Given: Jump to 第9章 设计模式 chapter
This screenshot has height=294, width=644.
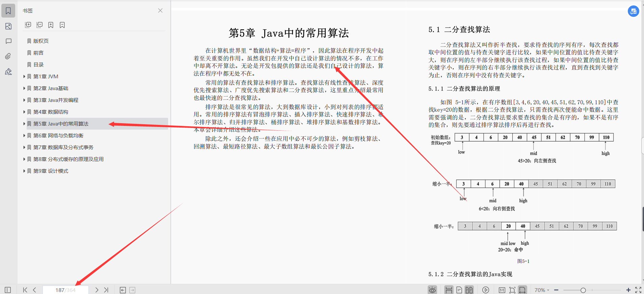Looking at the screenshot, I should 51,171.
